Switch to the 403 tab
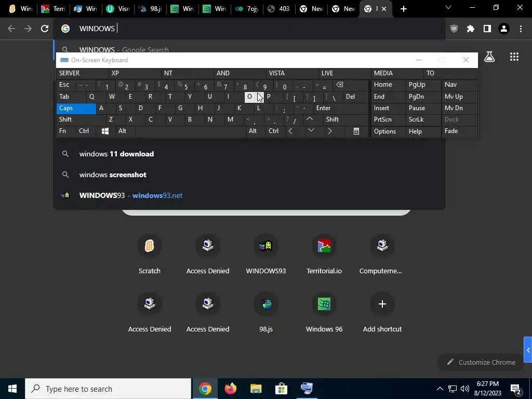Screen dimensions: 532x399 tap(280, 9)
